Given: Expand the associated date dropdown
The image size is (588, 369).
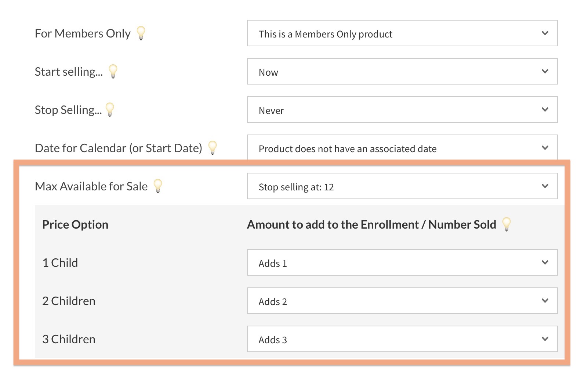Looking at the screenshot, I should (402, 148).
